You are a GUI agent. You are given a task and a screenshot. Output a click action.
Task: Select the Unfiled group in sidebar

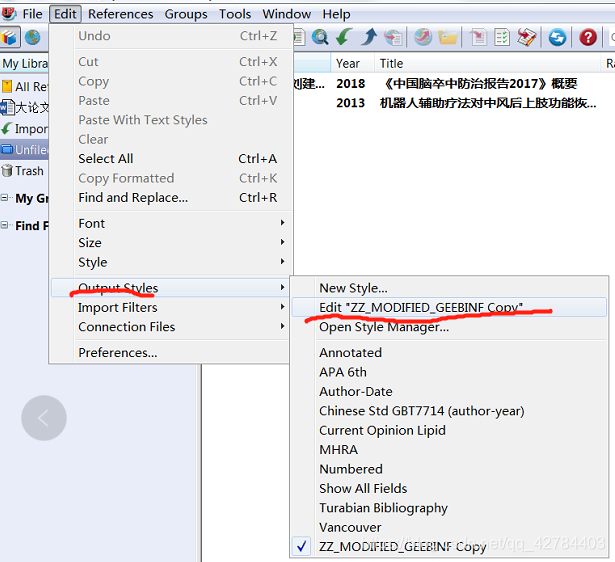24,149
